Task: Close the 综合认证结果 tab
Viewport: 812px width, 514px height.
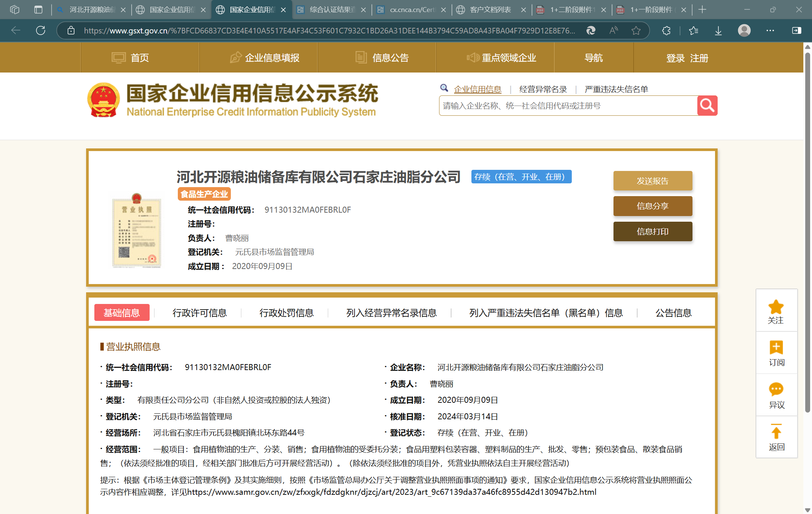Action: [363, 10]
